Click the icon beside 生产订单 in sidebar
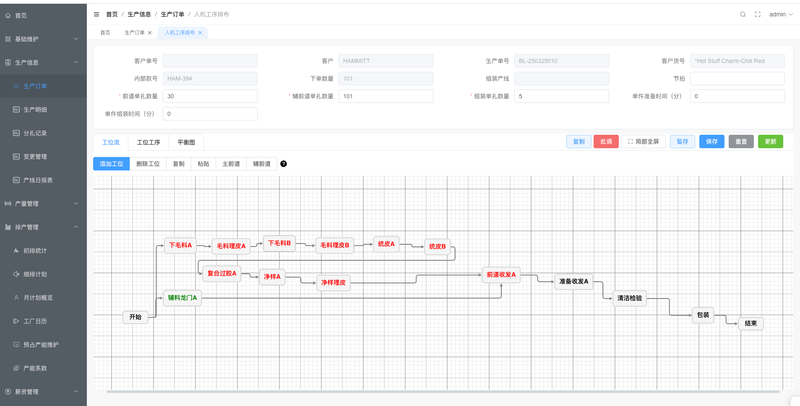This screenshot has height=406, width=800. point(16,86)
